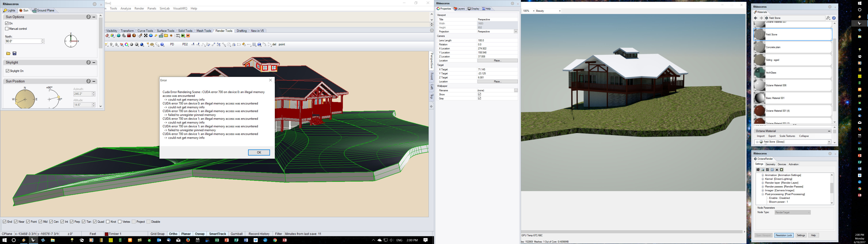Image resolution: width=868 pixels, height=244 pixels.
Task: Open the Beauty render pass dropdown
Action: 560,11
